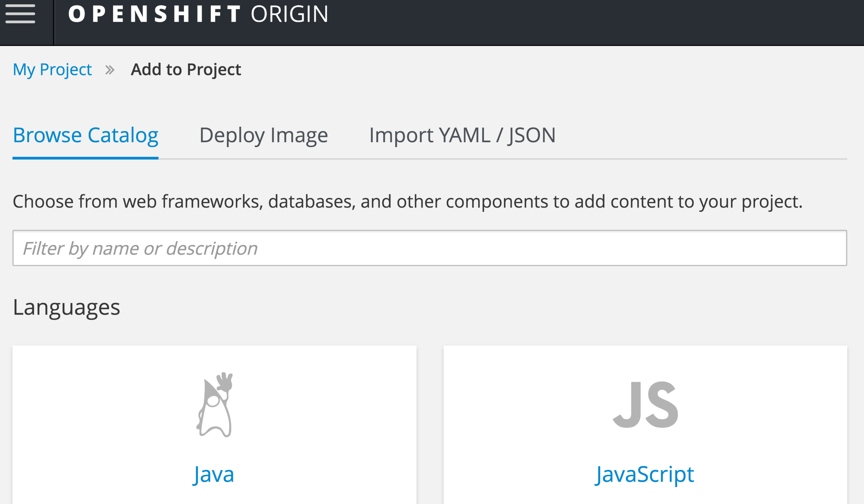Click the word ORIGIN in header
Viewport: 864px width, 504px height.
point(289,14)
